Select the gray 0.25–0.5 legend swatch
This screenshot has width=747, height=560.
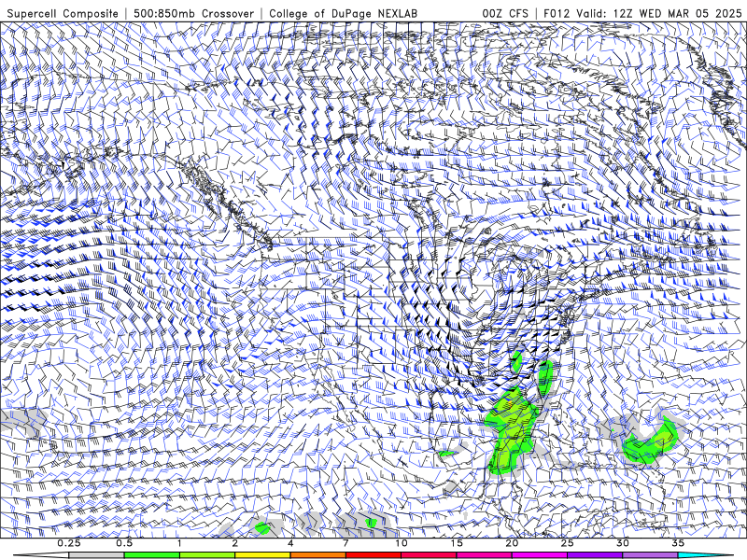96,555
